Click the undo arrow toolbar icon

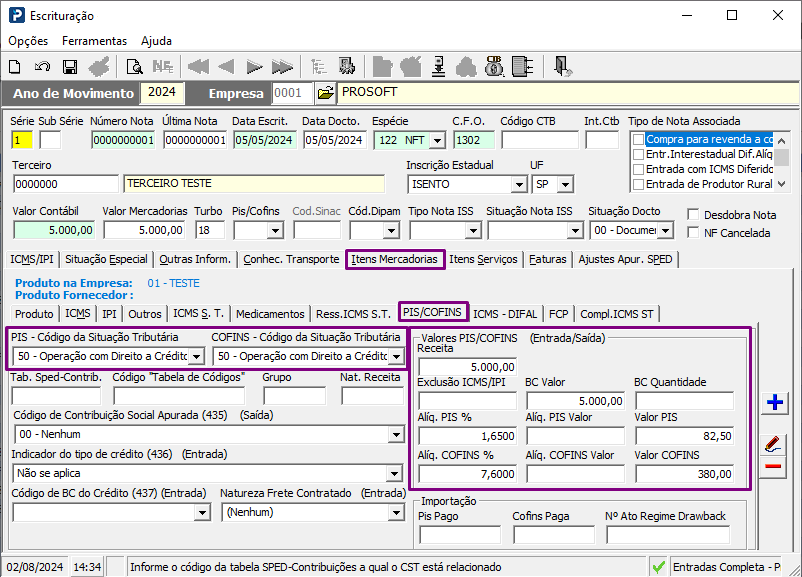(x=42, y=67)
